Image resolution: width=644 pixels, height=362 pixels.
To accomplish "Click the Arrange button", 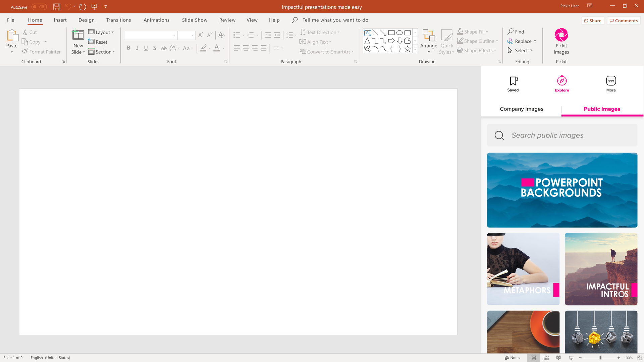I will pyautogui.click(x=429, y=41).
